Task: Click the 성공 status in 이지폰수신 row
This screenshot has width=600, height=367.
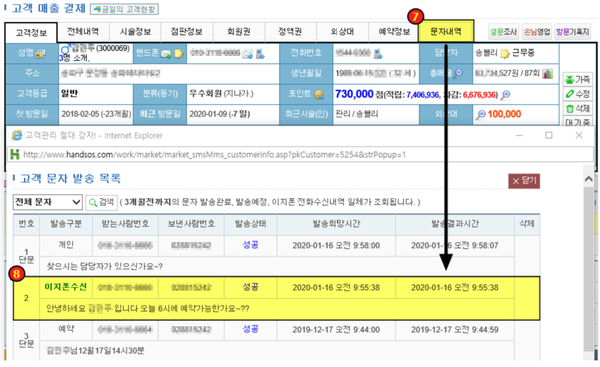Action: pyautogui.click(x=250, y=287)
